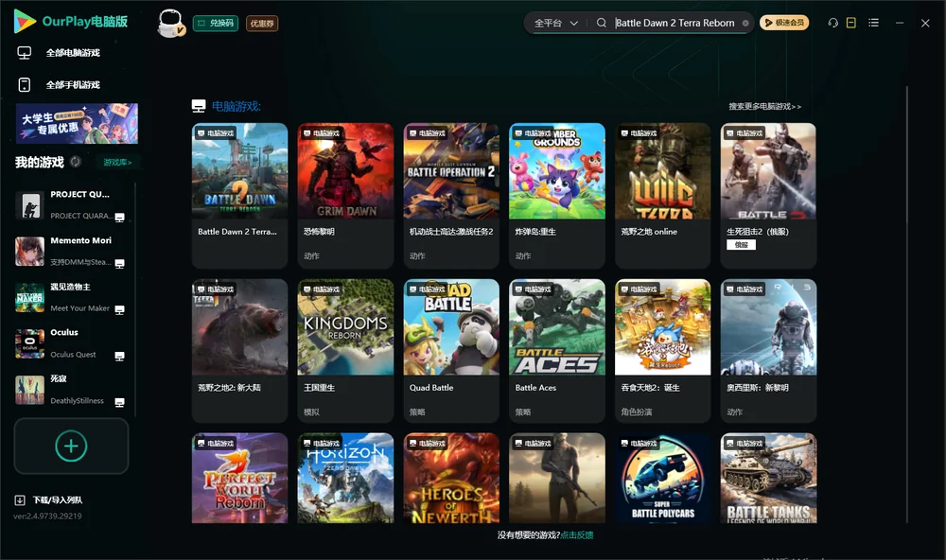Click 电脑游戏 badge on Battle Aces card
Viewport: 946px width, 560px height.
(533, 289)
